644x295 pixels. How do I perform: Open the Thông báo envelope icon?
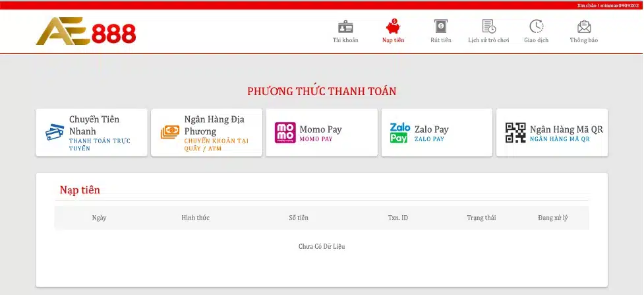(x=583, y=27)
